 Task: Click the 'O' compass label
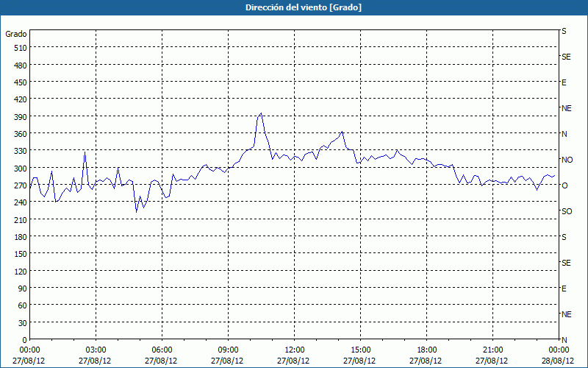564,185
